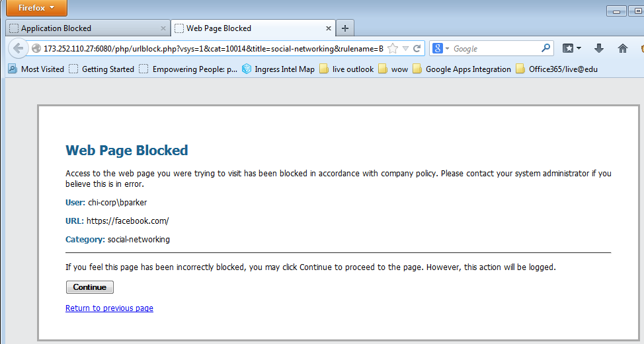Open the URL history dropdown arrow
Image resolution: width=644 pixels, height=344 pixels.
pos(405,48)
